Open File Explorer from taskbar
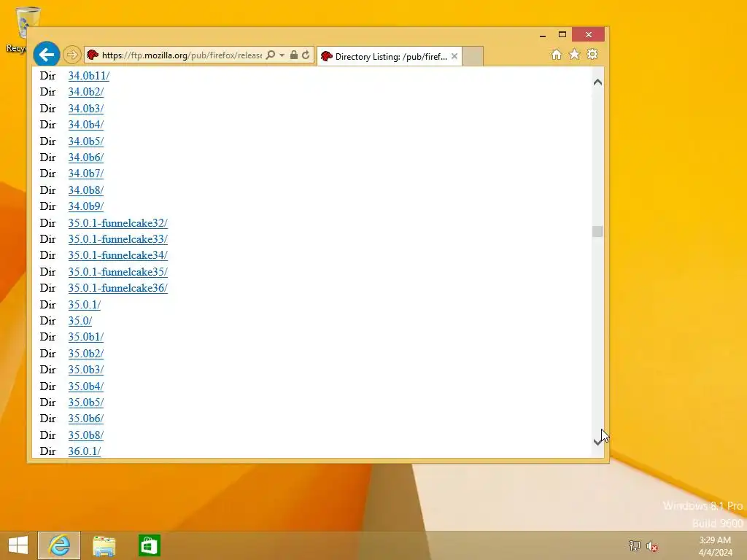This screenshot has height=560, width=747. [x=104, y=545]
